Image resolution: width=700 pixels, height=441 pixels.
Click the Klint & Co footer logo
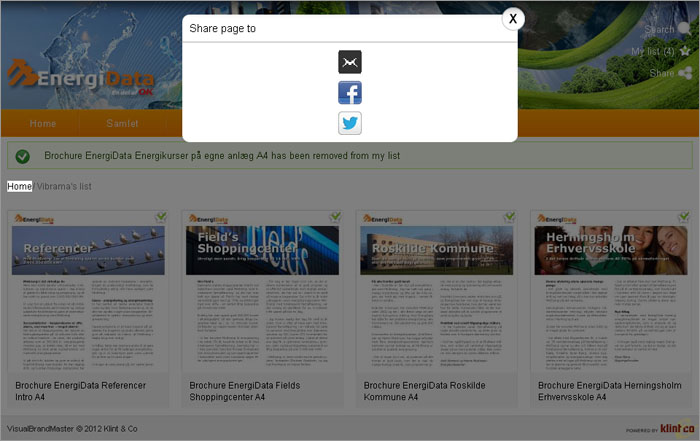point(675,429)
